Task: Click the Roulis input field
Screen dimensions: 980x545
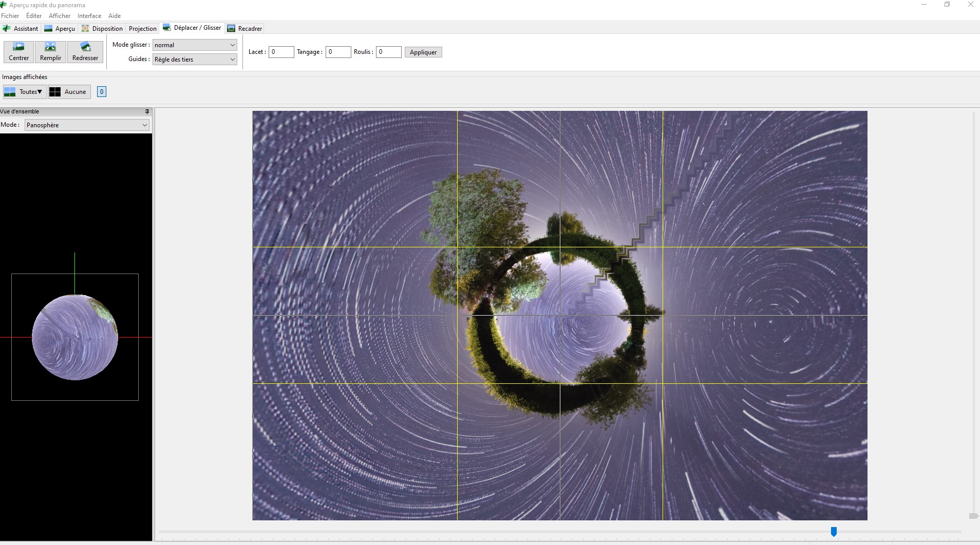Action: 388,52
